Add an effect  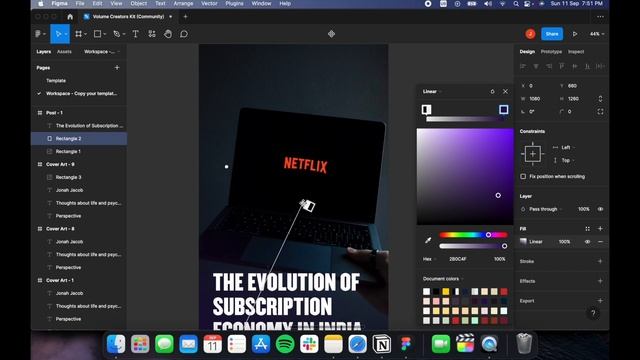point(600,281)
